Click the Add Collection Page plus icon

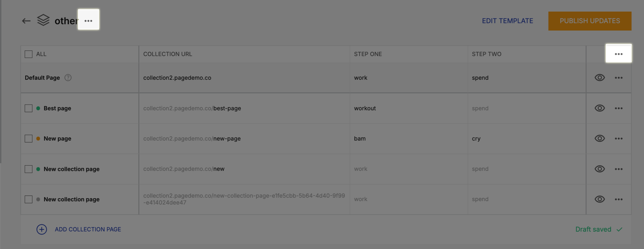click(42, 229)
